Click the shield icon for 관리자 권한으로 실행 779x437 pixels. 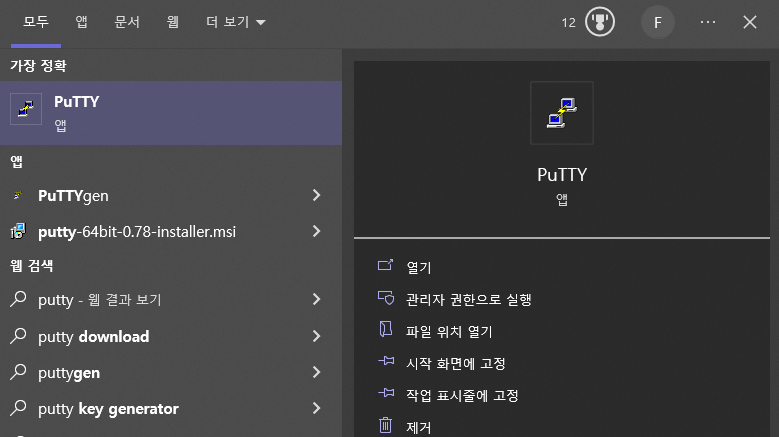[x=386, y=298]
